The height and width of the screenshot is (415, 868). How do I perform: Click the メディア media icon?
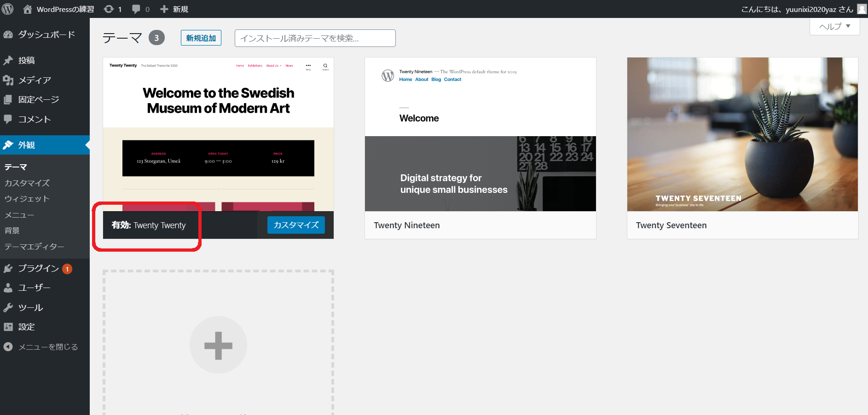8,80
